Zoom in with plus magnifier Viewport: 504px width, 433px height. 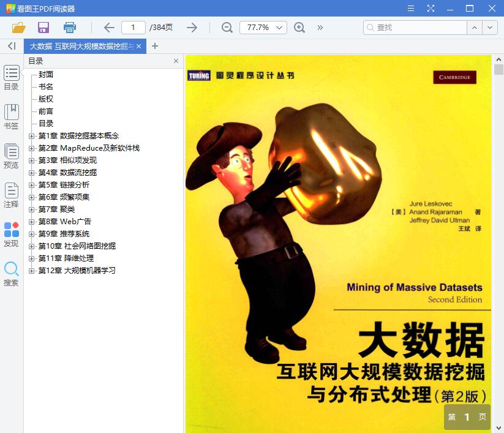(x=299, y=28)
